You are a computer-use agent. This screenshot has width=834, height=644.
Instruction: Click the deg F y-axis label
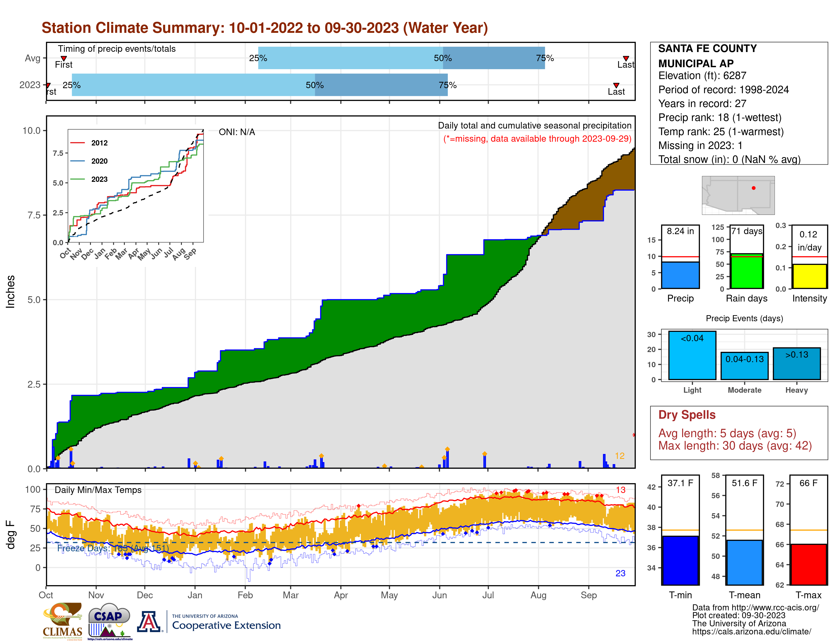point(10,535)
